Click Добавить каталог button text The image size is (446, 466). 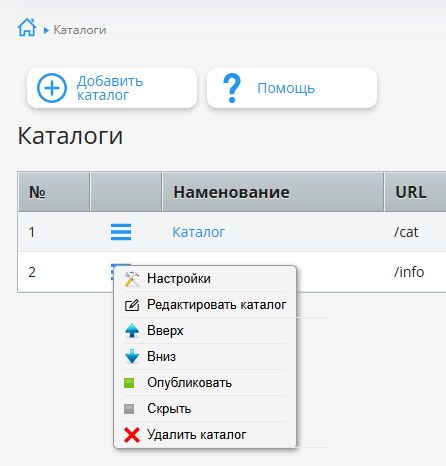tap(110, 88)
